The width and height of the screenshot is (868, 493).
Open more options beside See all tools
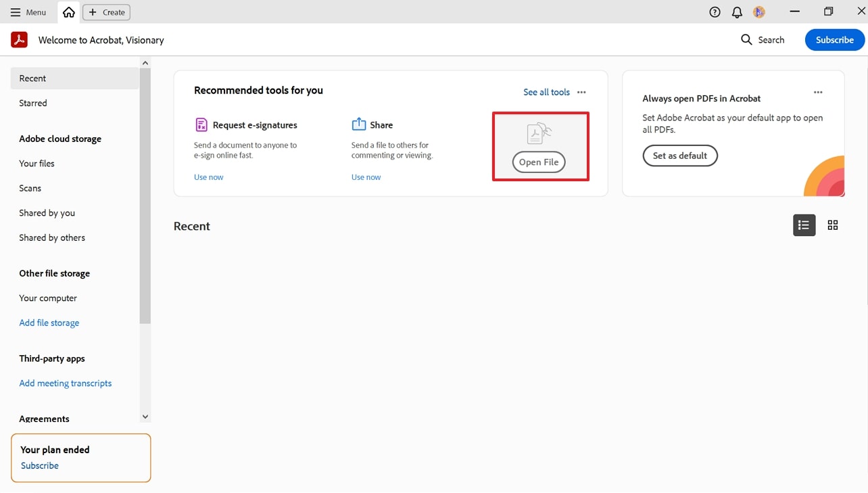[581, 92]
